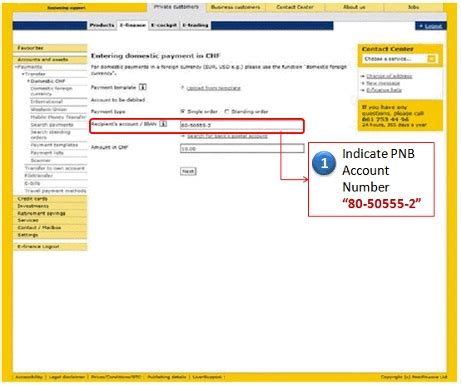Open the Choose a service dropdown
This screenshot has height=386, width=461.
coord(400,59)
